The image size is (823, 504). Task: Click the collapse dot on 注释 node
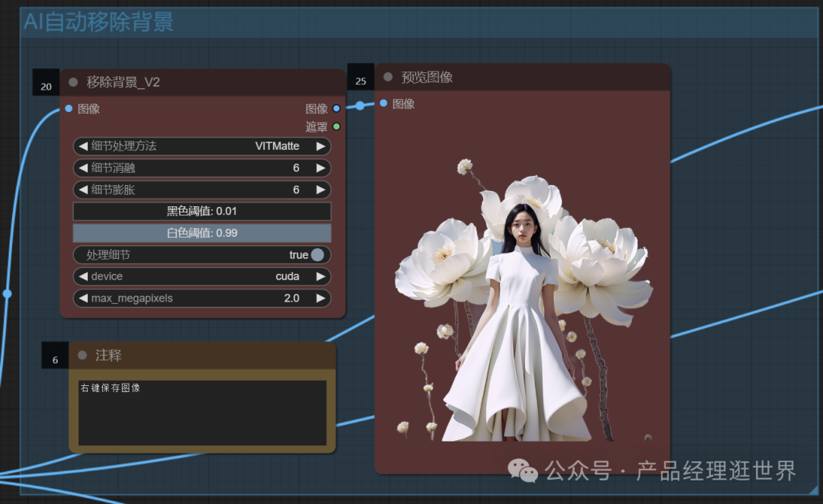point(82,355)
